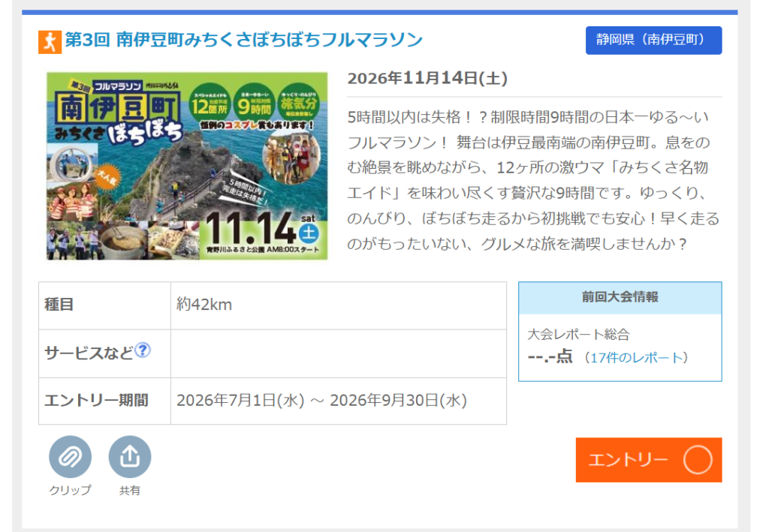Click the 種目 row label
The height and width of the screenshot is (532, 769).
tap(59, 305)
